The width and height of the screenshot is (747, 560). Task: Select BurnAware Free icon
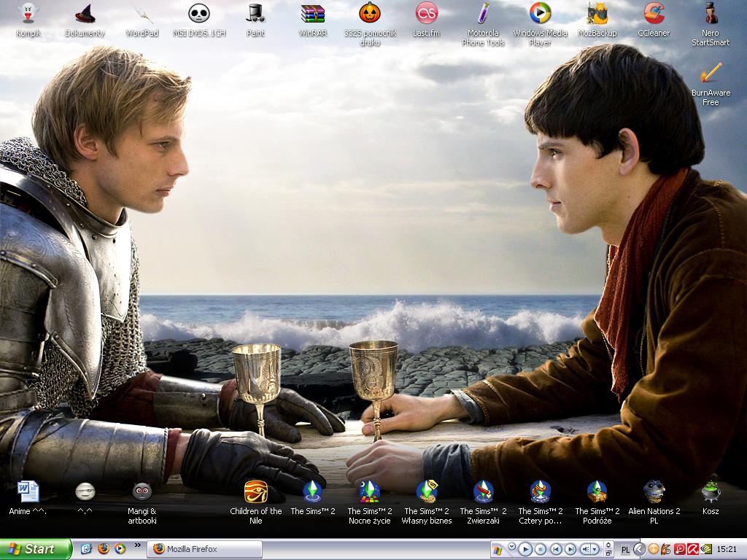click(711, 85)
